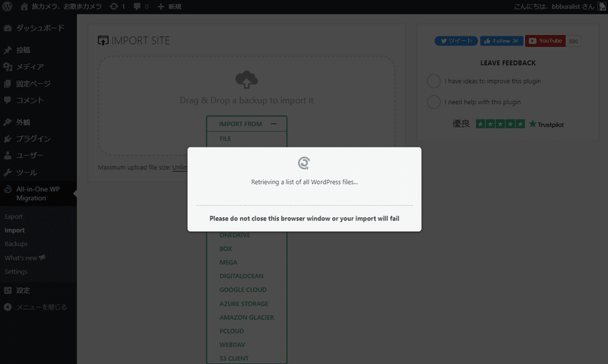
Task: Click the All-in-One WP Migration circular icon
Action: point(8,189)
